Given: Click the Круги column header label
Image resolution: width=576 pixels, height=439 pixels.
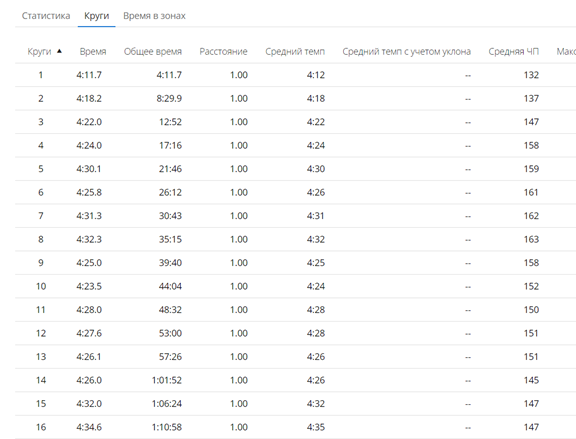Looking at the screenshot, I should [39, 51].
